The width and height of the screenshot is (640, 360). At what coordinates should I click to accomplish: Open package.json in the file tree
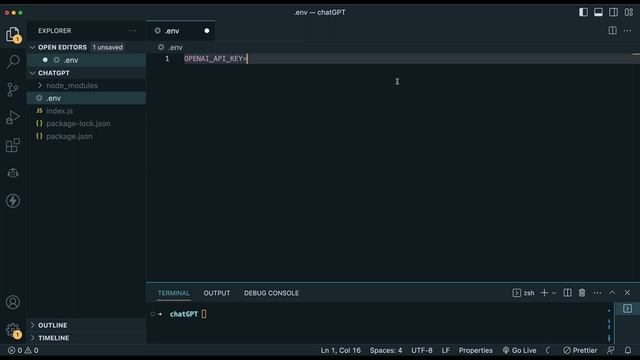pyautogui.click(x=87, y=136)
